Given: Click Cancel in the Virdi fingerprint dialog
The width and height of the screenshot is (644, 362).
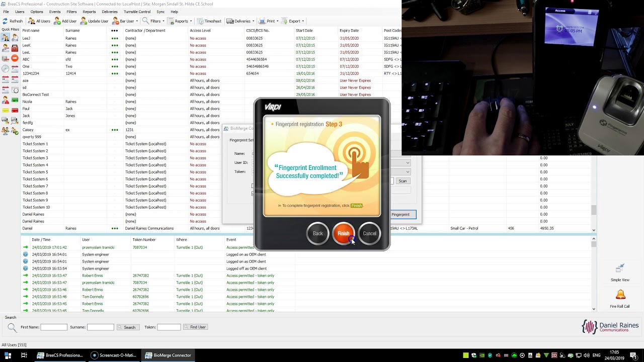Looking at the screenshot, I should 369,233.
